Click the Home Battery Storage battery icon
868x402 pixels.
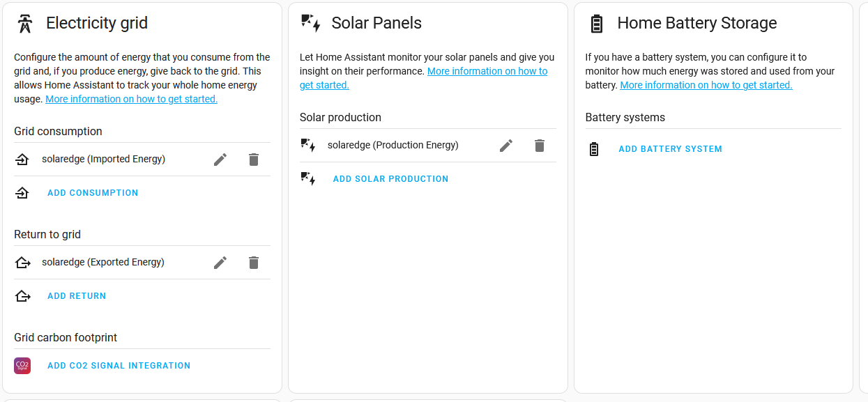coord(597,22)
